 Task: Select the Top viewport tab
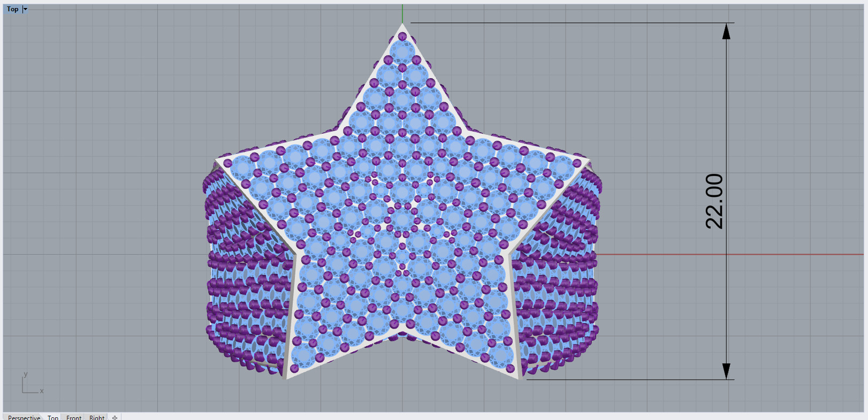tap(52, 417)
